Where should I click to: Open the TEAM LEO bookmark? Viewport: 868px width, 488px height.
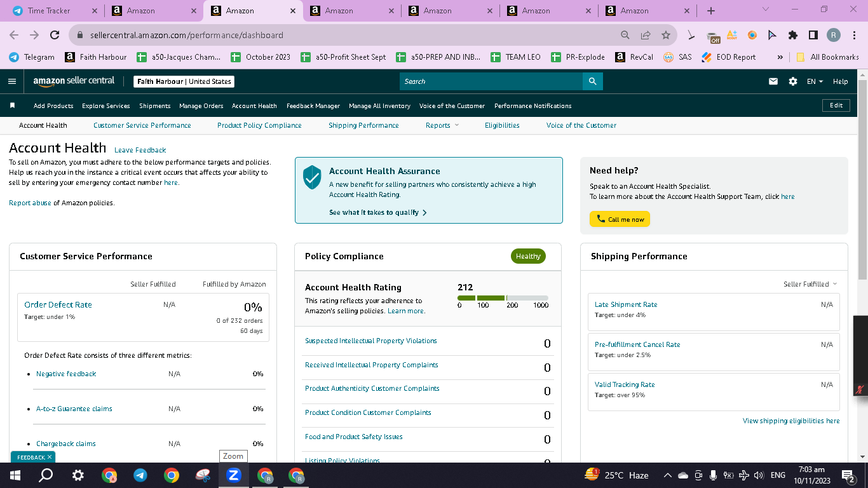tap(515, 57)
